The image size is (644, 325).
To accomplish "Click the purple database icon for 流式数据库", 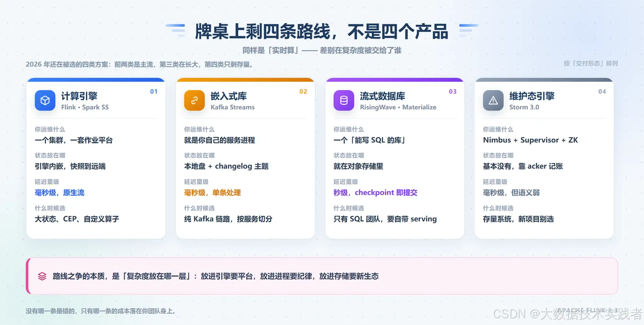I will coord(344,100).
